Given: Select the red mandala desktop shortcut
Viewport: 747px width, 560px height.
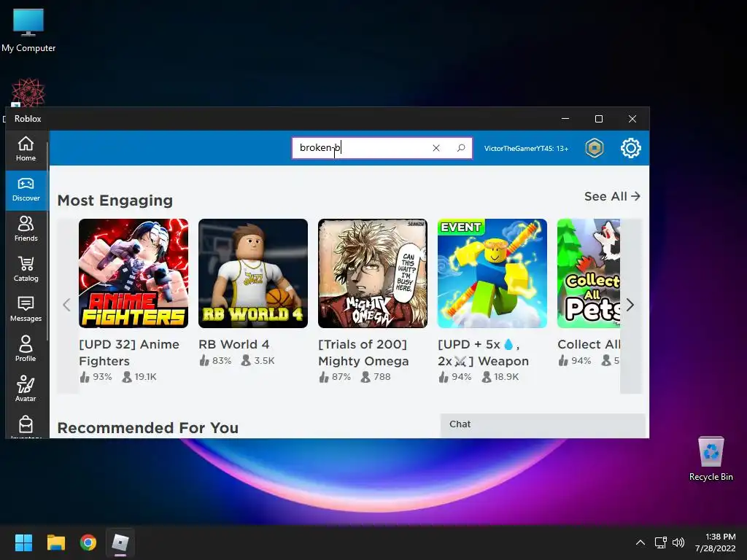Looking at the screenshot, I should (28, 93).
